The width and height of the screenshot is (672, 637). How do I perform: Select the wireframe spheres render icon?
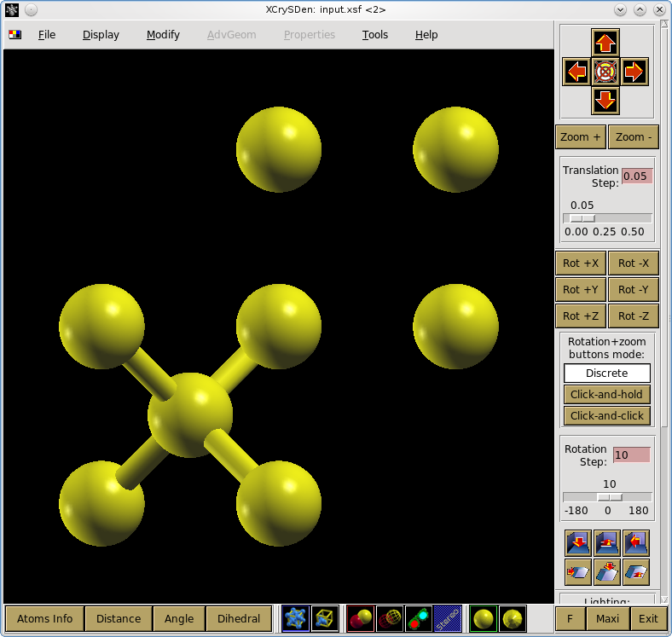pyautogui.click(x=390, y=618)
